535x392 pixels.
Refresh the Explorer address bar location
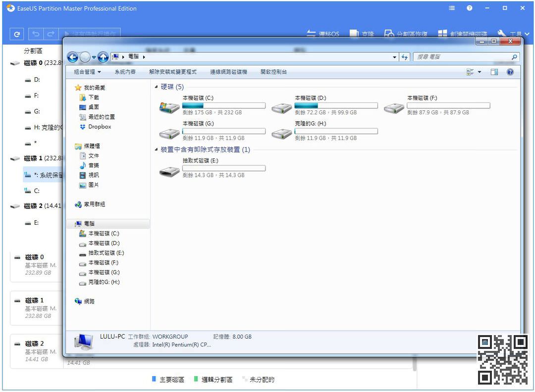405,57
